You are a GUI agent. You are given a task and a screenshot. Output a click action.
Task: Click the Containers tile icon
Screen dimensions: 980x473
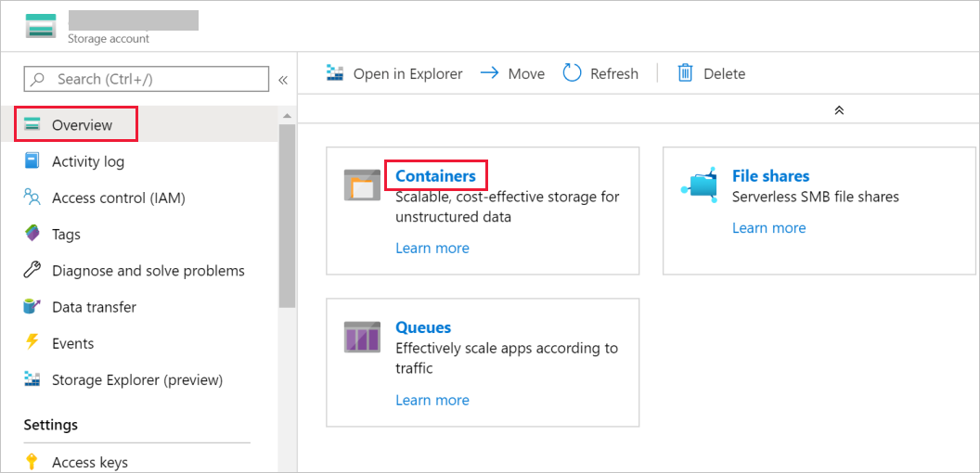(x=362, y=185)
